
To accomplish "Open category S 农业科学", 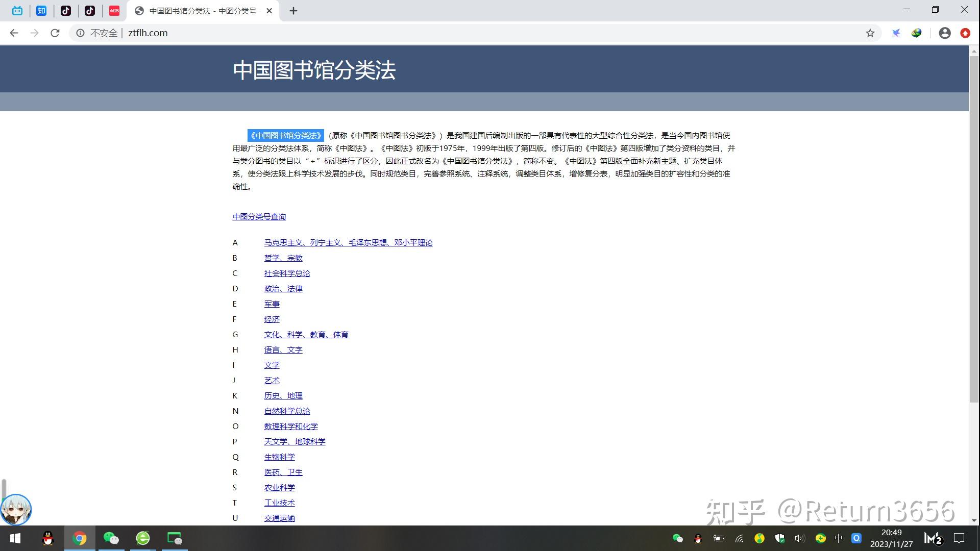I will click(279, 488).
